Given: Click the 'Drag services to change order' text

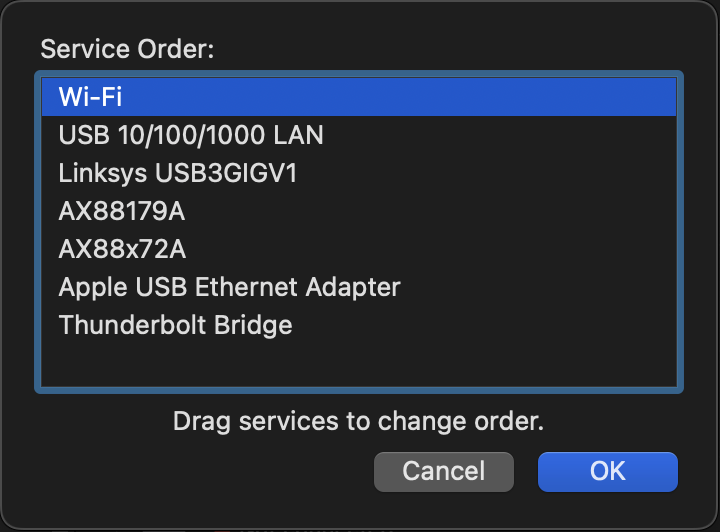Looking at the screenshot, I should click(358, 421).
